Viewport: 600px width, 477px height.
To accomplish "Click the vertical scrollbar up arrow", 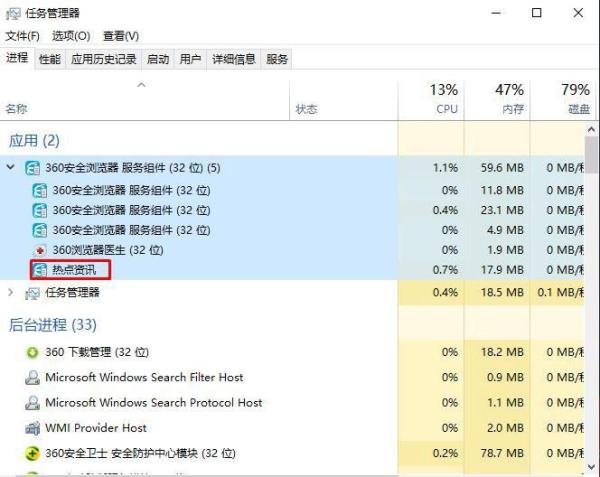I will click(x=592, y=130).
